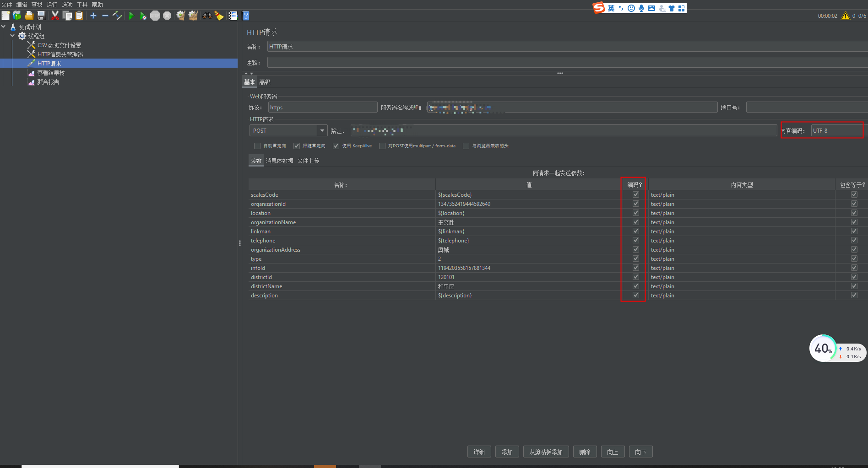Click the 删除 button

(x=585, y=452)
